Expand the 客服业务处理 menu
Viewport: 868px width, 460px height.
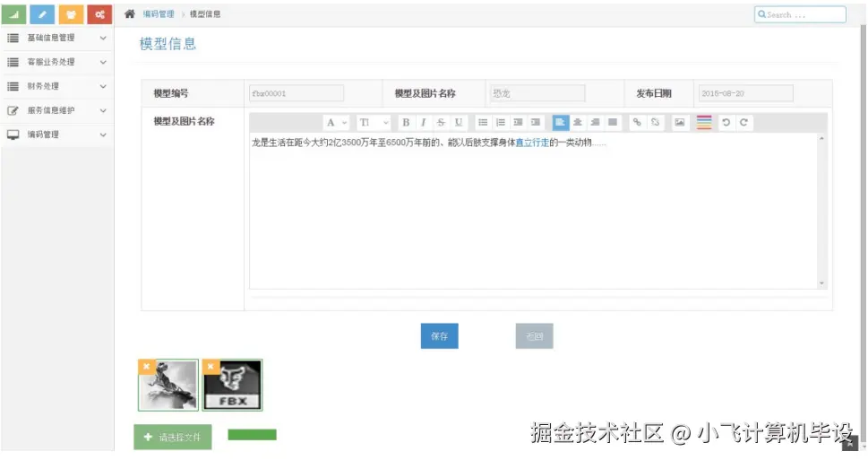click(x=57, y=62)
